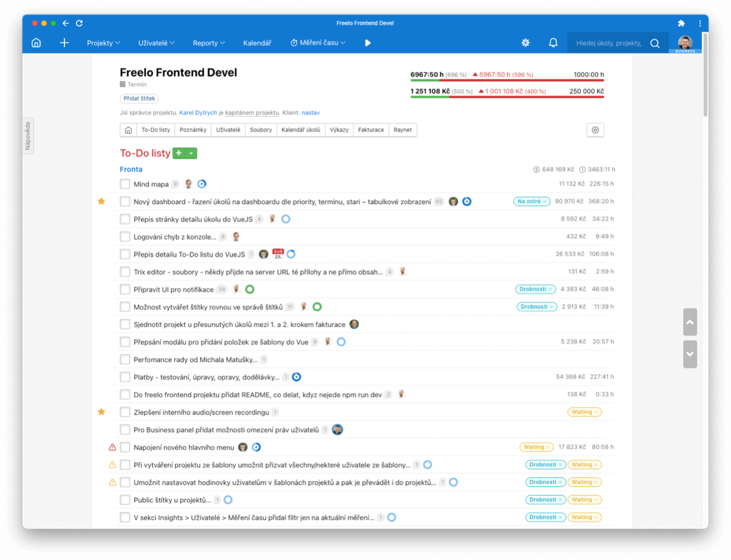Check off the Mind mapa task
Image resolution: width=731 pixels, height=560 pixels.
(125, 184)
